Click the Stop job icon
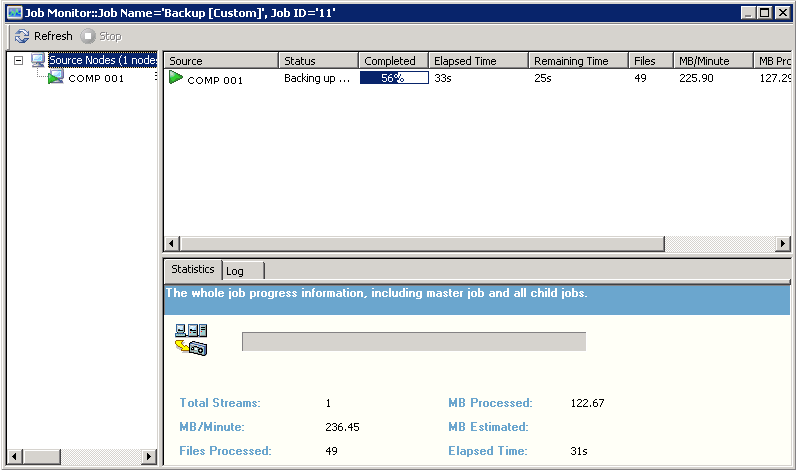The height and width of the screenshot is (470, 796). coord(88,36)
